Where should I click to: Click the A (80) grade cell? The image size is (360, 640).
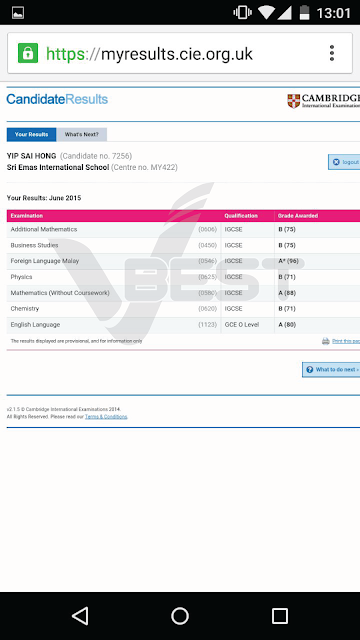(x=287, y=325)
